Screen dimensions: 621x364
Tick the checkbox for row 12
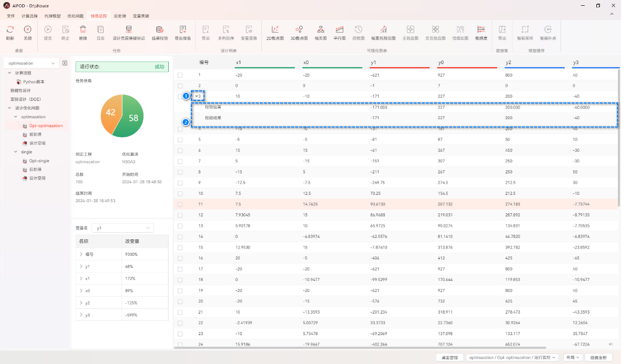click(180, 215)
